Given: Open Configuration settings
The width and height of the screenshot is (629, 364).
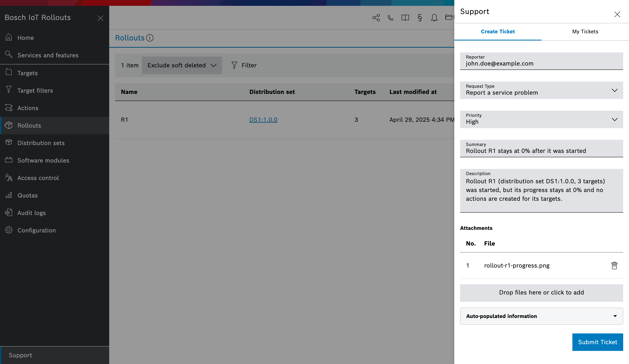Looking at the screenshot, I should point(54,230).
